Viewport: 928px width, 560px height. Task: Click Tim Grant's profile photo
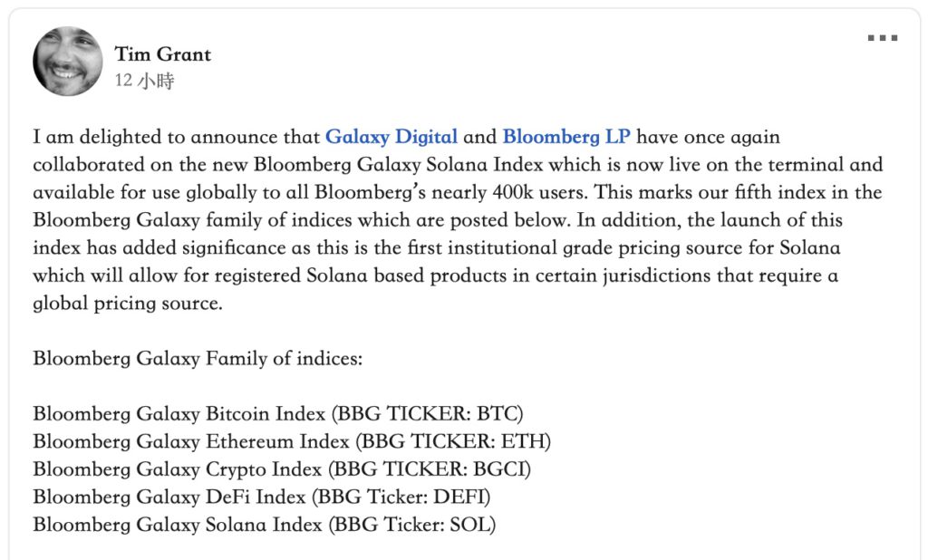pyautogui.click(x=67, y=61)
